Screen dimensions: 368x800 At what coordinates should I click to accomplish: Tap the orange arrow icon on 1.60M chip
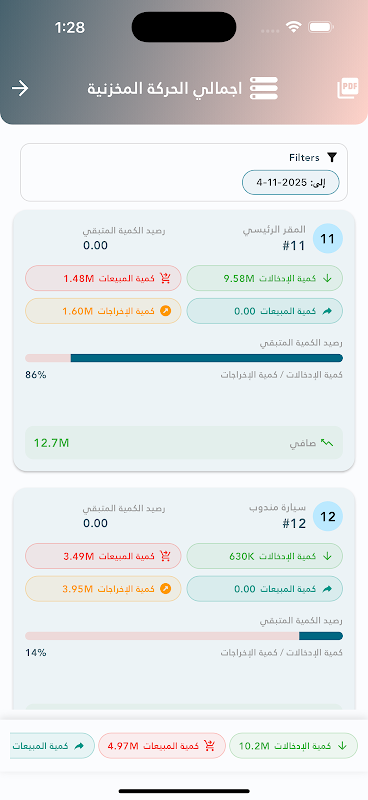click(x=165, y=311)
